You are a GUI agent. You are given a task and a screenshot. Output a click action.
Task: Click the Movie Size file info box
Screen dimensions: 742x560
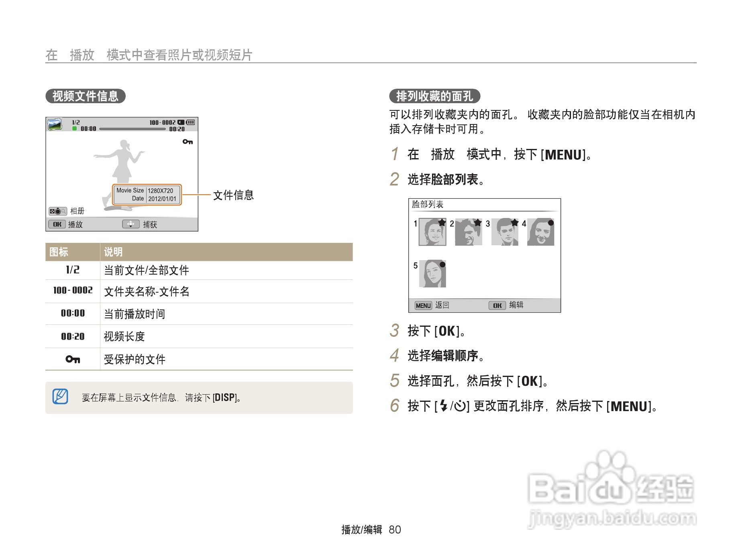click(x=147, y=195)
